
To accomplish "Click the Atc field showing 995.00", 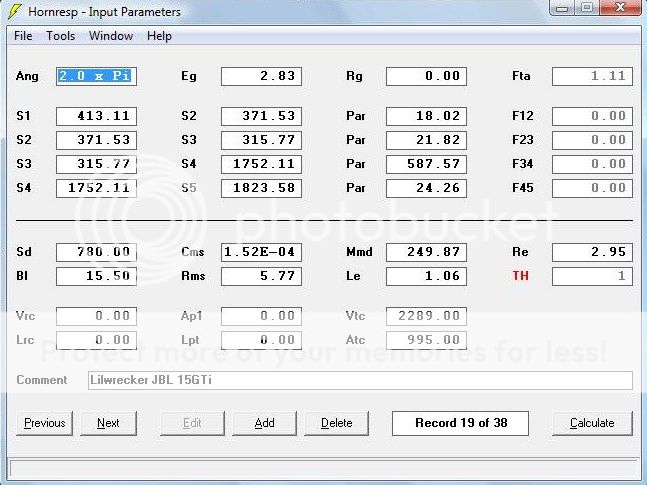I will point(426,340).
